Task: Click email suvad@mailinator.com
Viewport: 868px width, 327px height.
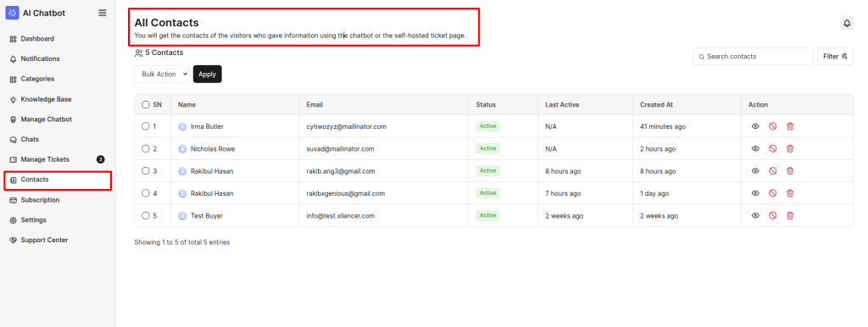Action: (x=340, y=149)
